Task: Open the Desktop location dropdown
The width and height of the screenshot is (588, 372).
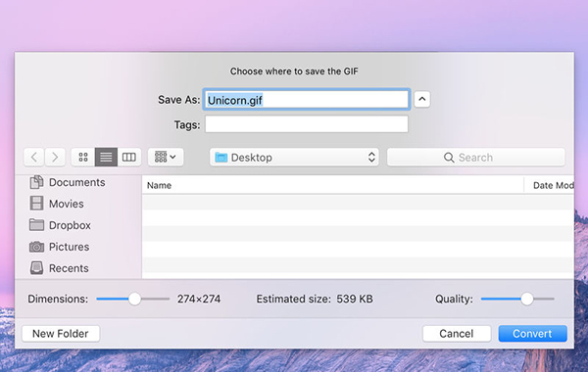Action: tap(294, 158)
